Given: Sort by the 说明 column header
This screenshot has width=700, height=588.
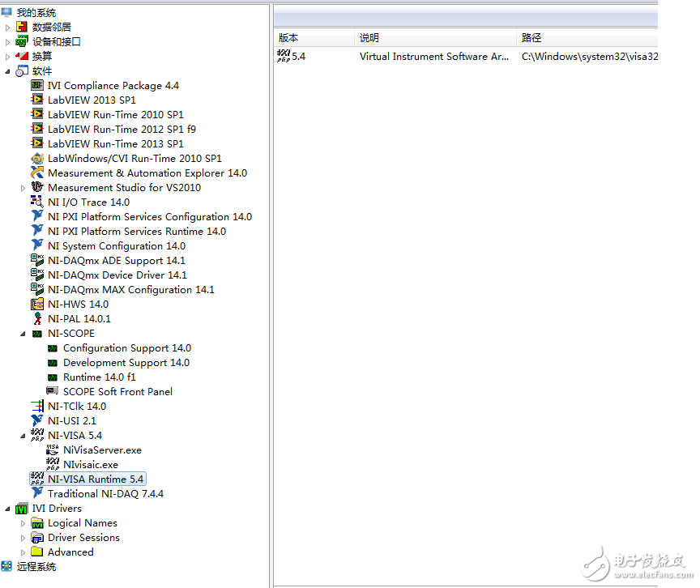Looking at the screenshot, I should [x=436, y=38].
